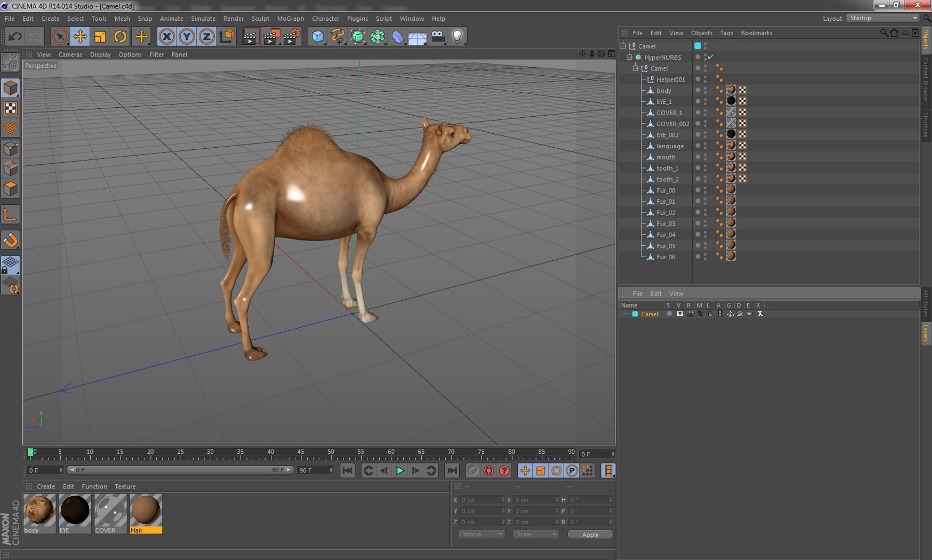Image resolution: width=932 pixels, height=560 pixels.
Task: Switch to Polygons mode
Action: [10, 189]
